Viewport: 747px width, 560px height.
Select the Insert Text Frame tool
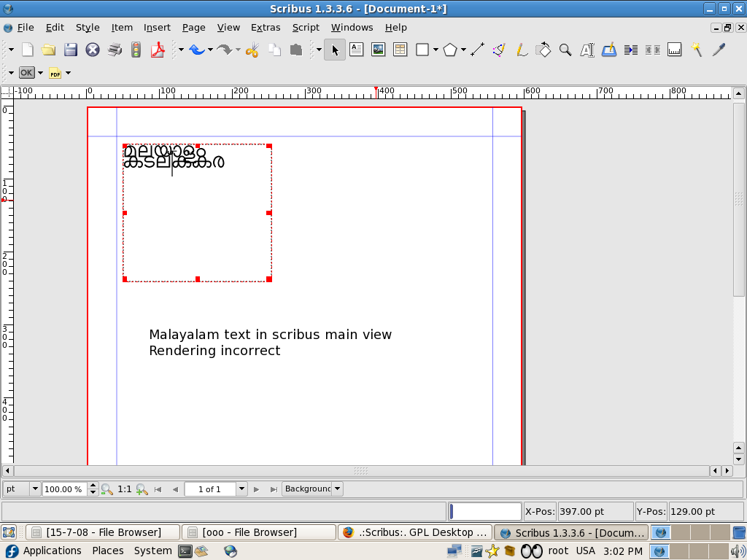coord(356,50)
